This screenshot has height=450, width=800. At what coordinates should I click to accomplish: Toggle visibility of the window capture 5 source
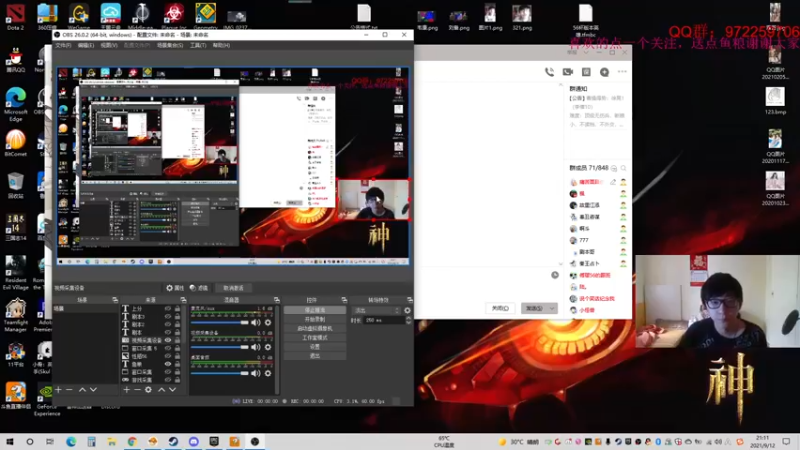tap(167, 348)
